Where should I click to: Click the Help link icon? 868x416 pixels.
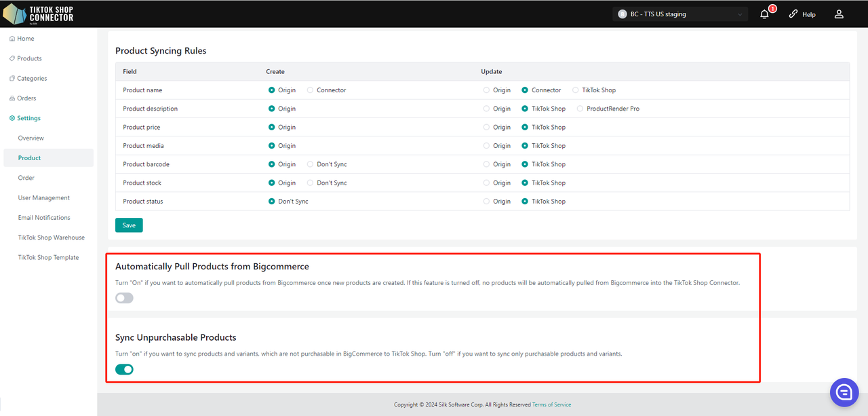click(x=793, y=14)
